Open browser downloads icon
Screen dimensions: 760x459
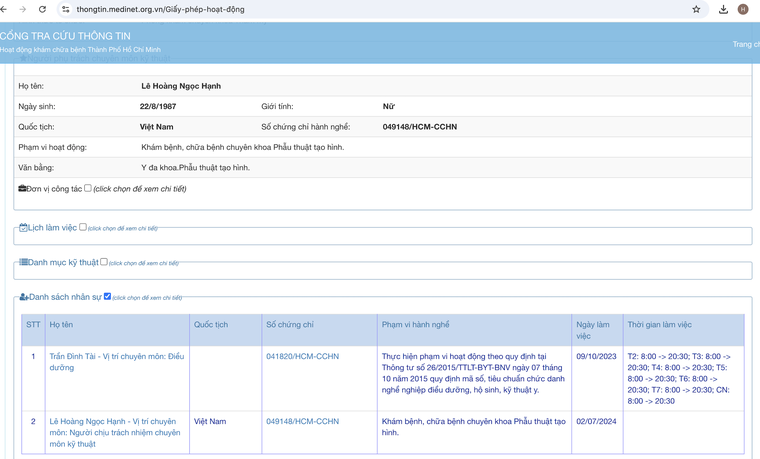723,9
